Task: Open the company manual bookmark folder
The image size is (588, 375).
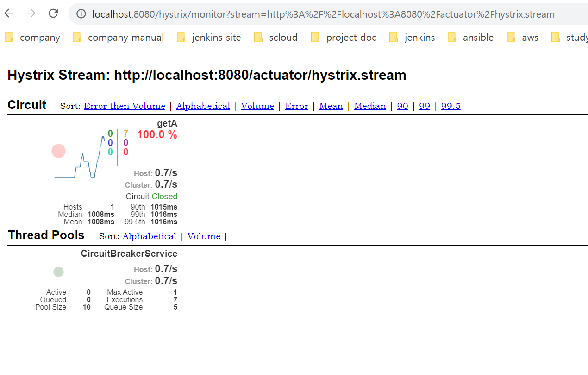Action: [119, 38]
